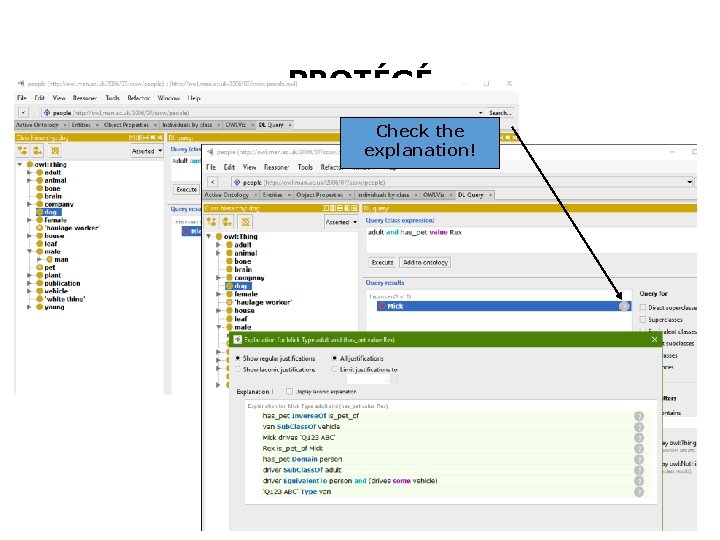Select All justifications radio
Viewport: 720px width, 540px height.
335,359
